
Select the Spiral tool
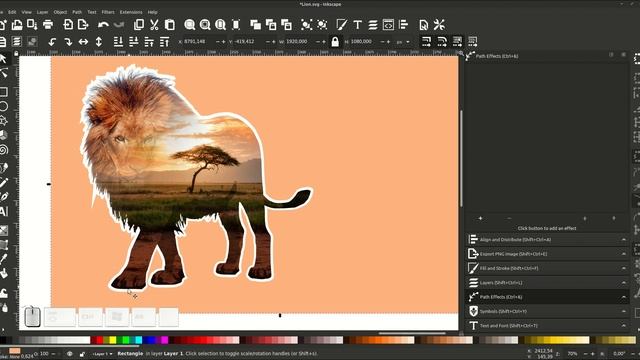[3, 150]
